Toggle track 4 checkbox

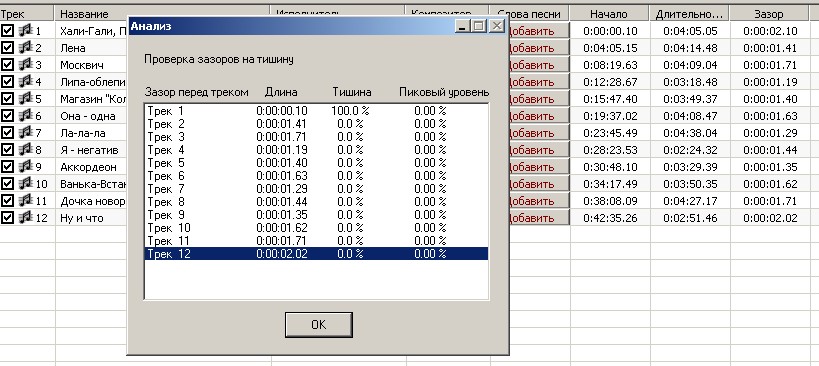[x=7, y=81]
